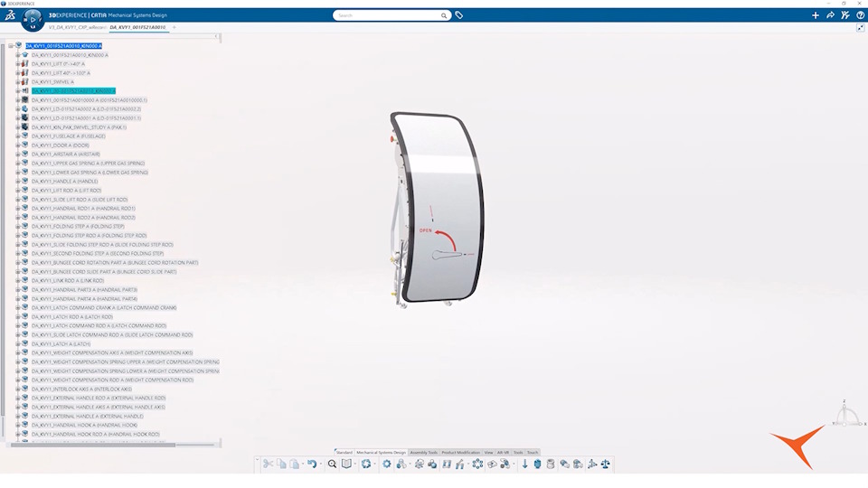This screenshot has width=868, height=488.
Task: Click the search magnifier in search box
Action: pyautogui.click(x=443, y=15)
